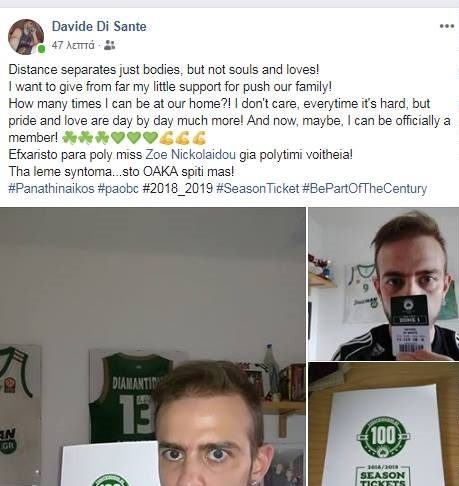Click the green online status dot
The width and height of the screenshot is (459, 486).
tap(41, 49)
